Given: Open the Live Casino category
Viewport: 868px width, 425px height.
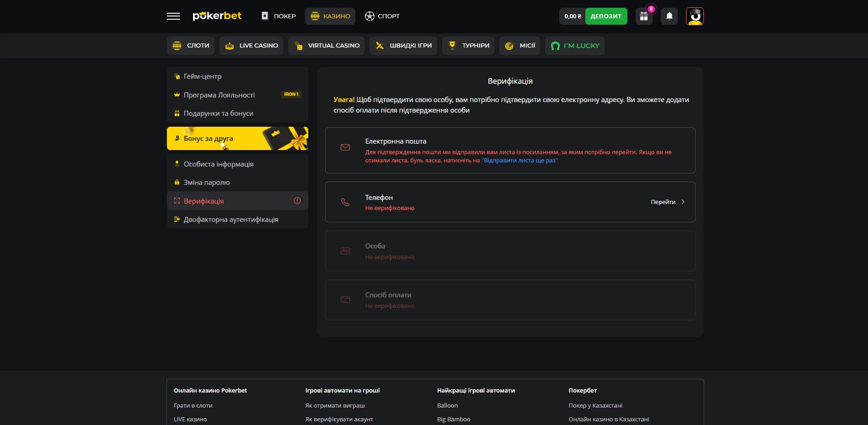Looking at the screenshot, I should click(252, 46).
